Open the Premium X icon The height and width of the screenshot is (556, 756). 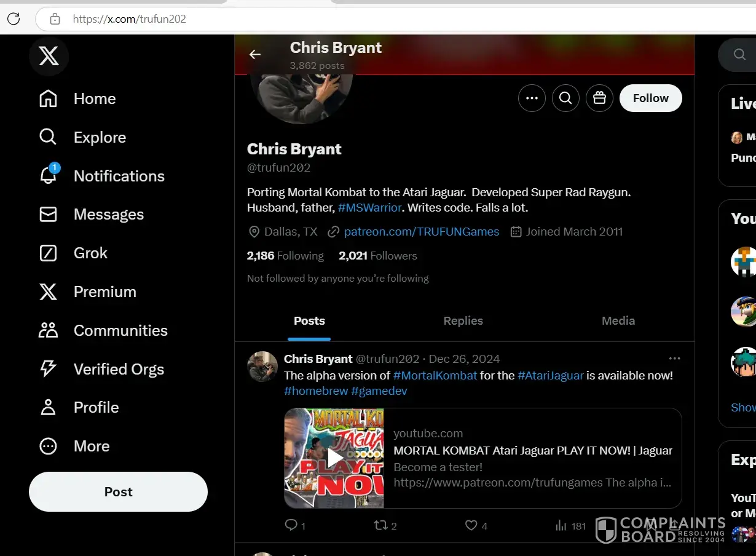coord(48,292)
